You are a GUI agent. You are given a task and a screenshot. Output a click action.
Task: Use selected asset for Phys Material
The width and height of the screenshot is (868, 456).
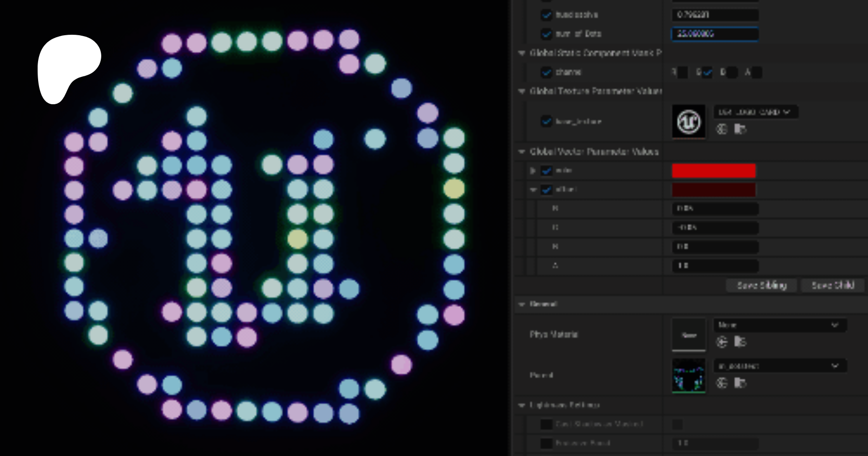click(722, 342)
